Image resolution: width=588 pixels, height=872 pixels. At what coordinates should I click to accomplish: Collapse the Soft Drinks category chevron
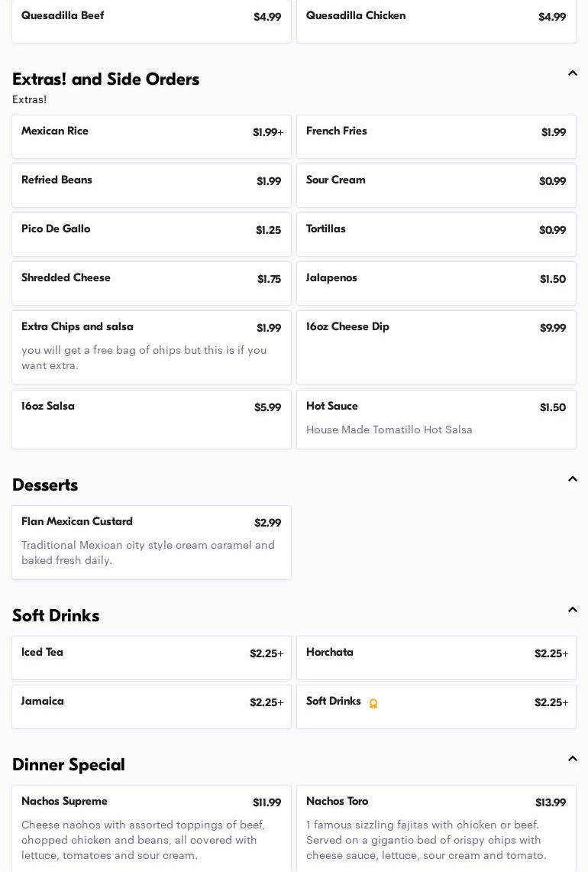coord(573,611)
